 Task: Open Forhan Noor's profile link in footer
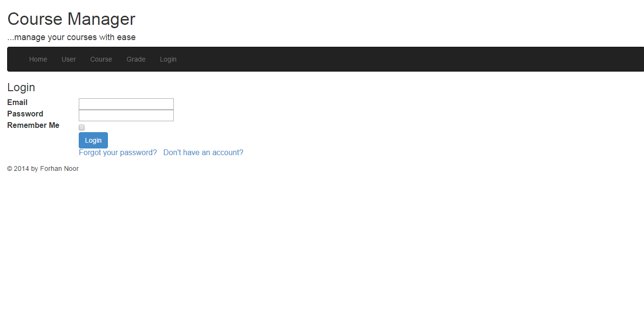click(x=59, y=168)
